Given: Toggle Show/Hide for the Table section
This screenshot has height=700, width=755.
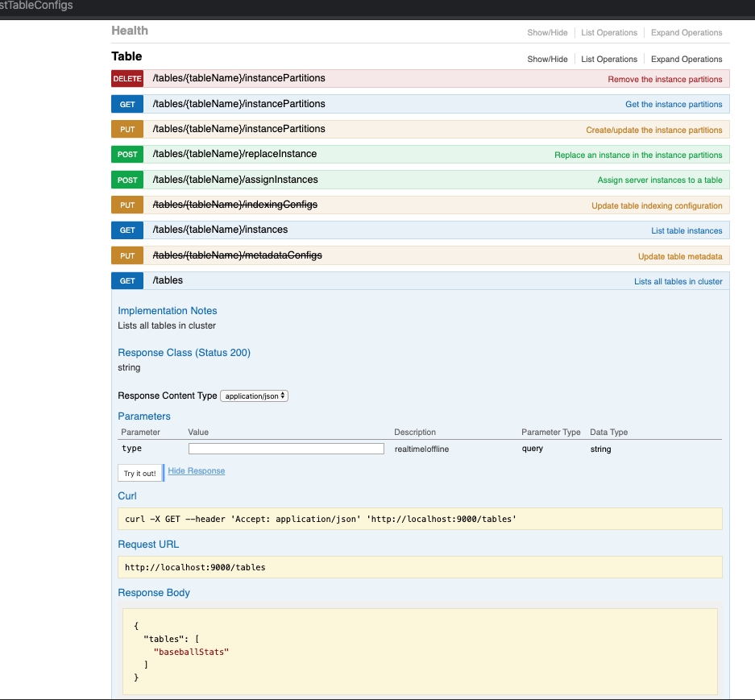Looking at the screenshot, I should coord(547,60).
